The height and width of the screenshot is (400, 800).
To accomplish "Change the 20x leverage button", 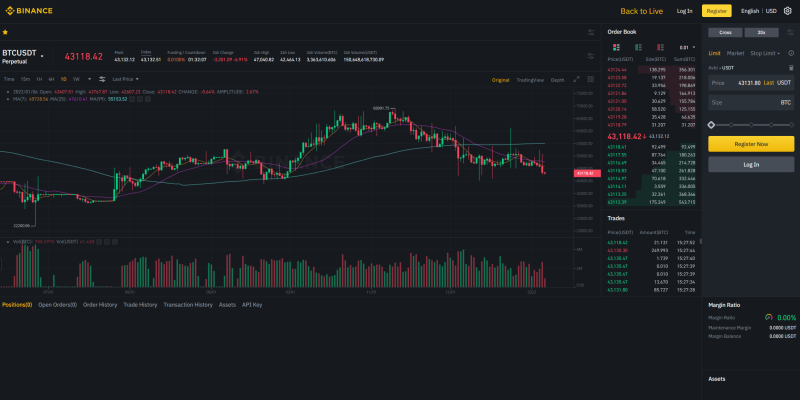I will click(761, 32).
